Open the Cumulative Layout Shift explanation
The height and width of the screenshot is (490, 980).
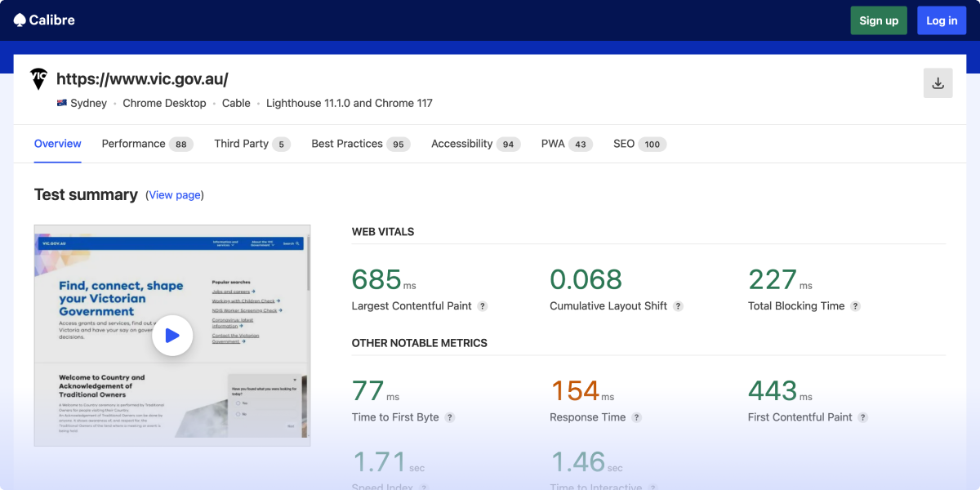678,306
